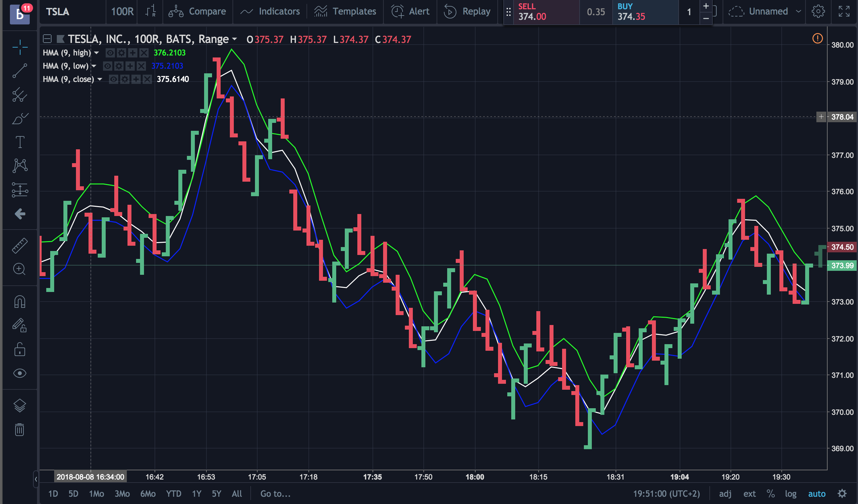Open the chart patterns tool

tap(20, 166)
